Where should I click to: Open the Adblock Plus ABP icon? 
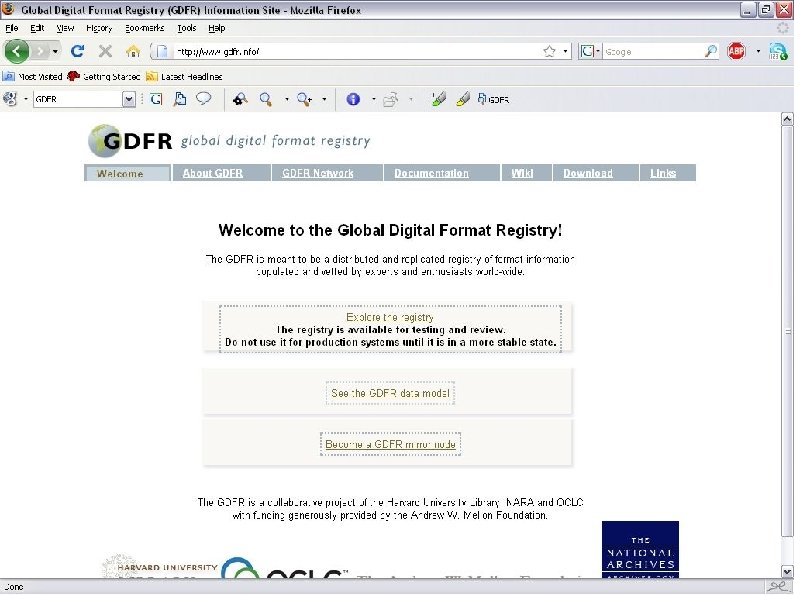click(x=736, y=51)
